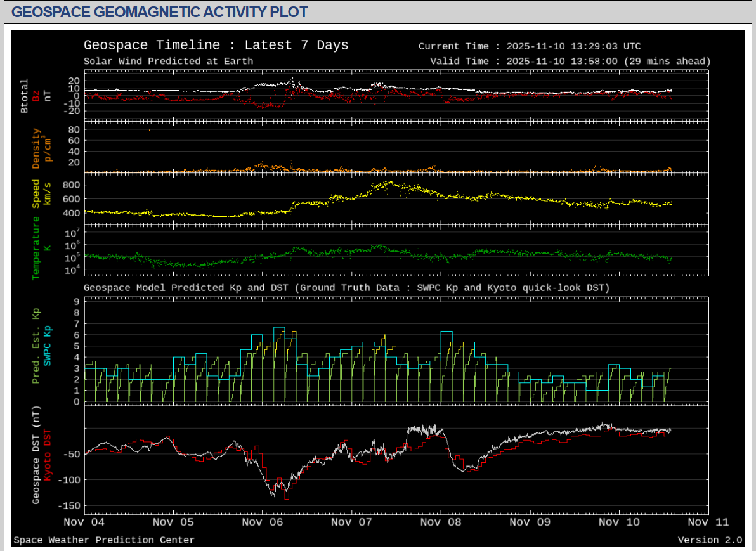Click the Nov 04 date on the timeline
Viewport: 756px width, 551px height.
point(84,522)
